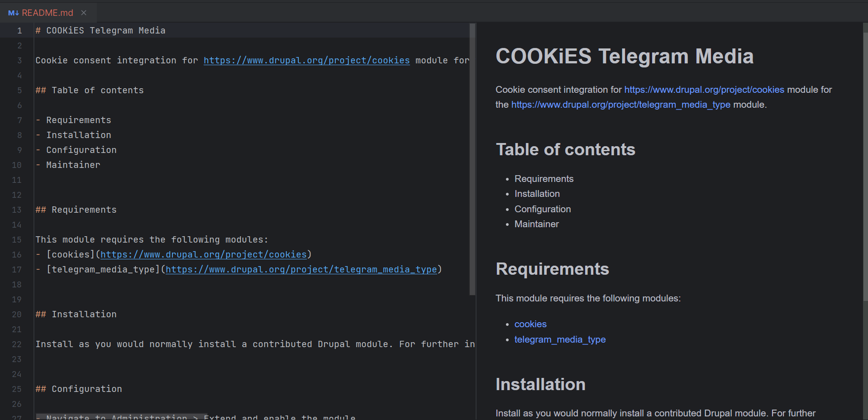
Task: Select the README.md tab
Action: click(47, 13)
